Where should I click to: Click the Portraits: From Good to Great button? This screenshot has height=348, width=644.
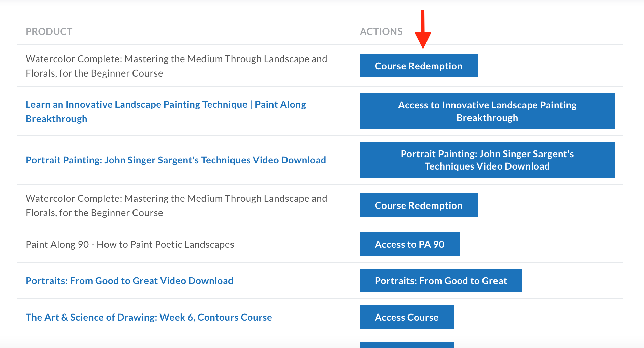click(x=440, y=281)
